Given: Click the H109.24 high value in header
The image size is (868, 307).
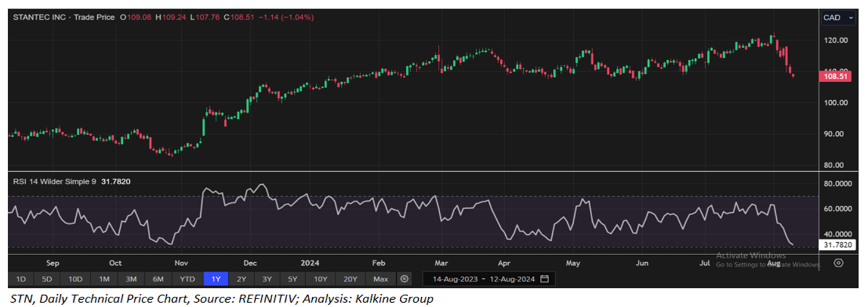Looking at the screenshot, I should [170, 17].
